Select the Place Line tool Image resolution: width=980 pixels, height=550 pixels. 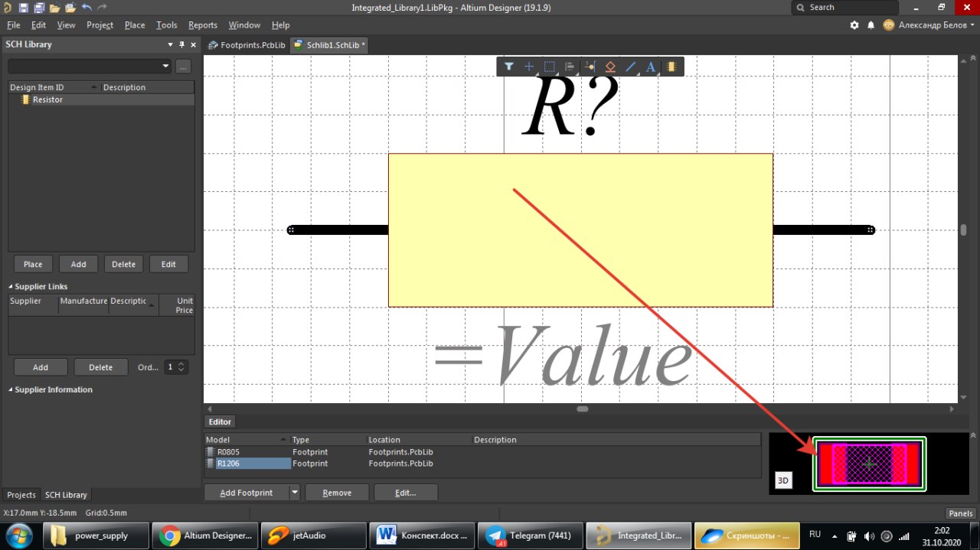(631, 67)
